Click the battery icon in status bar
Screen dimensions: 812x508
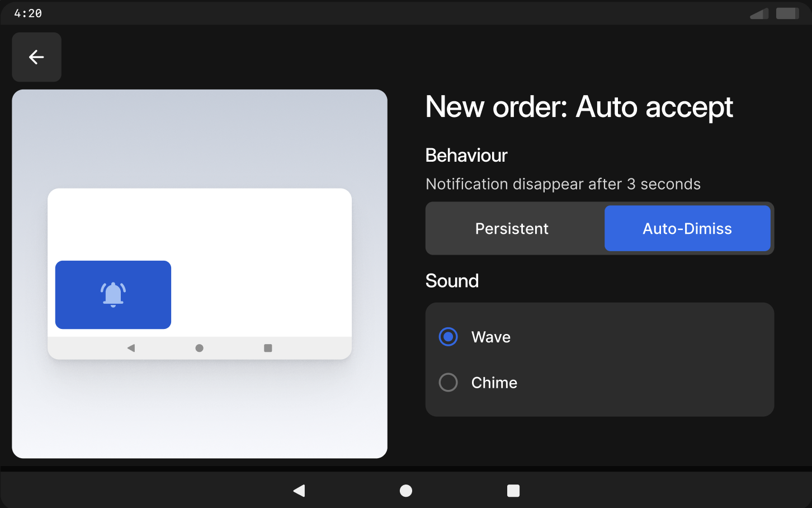pos(787,13)
